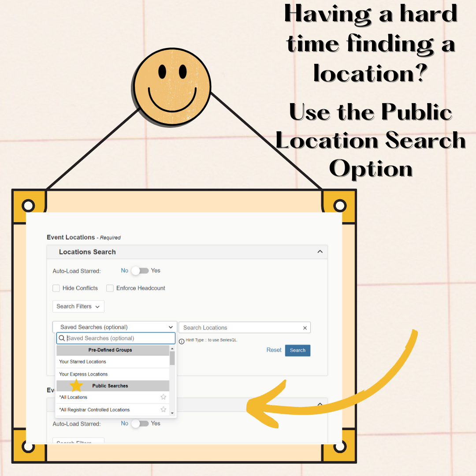Click the dropdown list's scroll up arrow
Screen dimensions: 476x476
172,349
